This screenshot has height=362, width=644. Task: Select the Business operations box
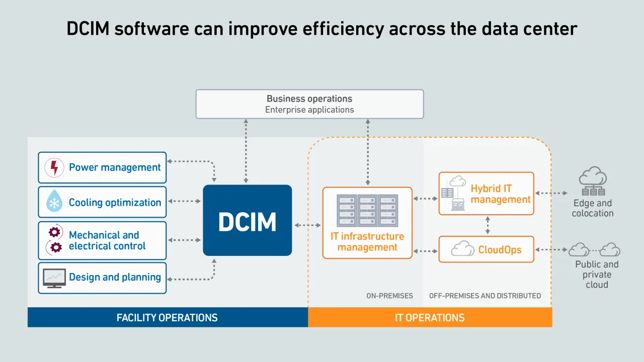pos(309,104)
